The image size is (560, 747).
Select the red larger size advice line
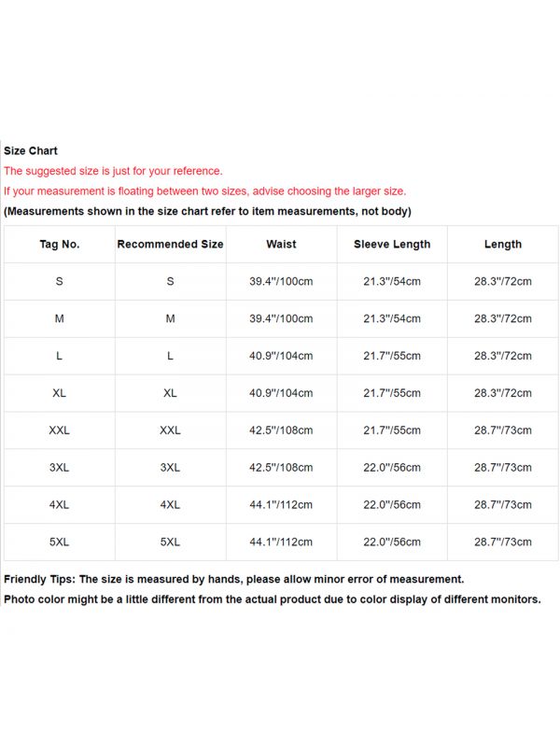[x=204, y=191]
